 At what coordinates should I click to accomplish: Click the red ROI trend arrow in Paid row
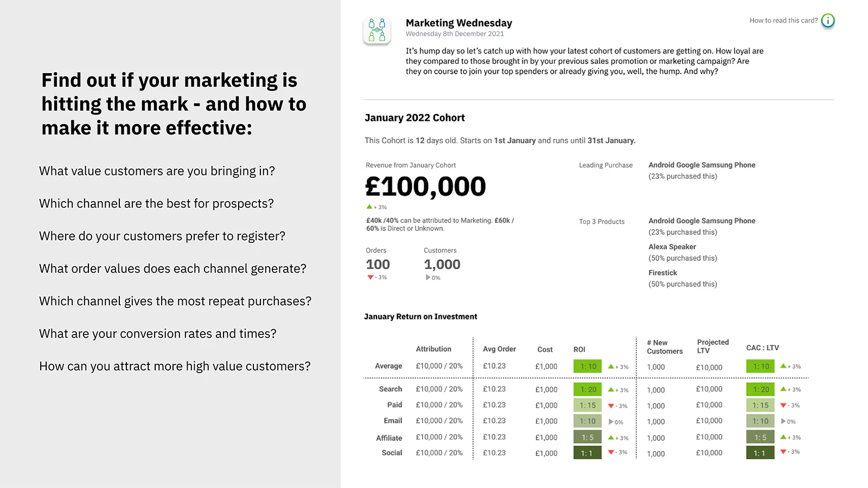[611, 406]
